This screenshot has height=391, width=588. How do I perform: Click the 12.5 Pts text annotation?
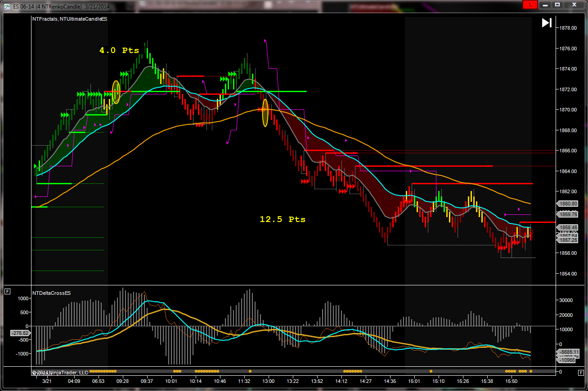coord(282,219)
